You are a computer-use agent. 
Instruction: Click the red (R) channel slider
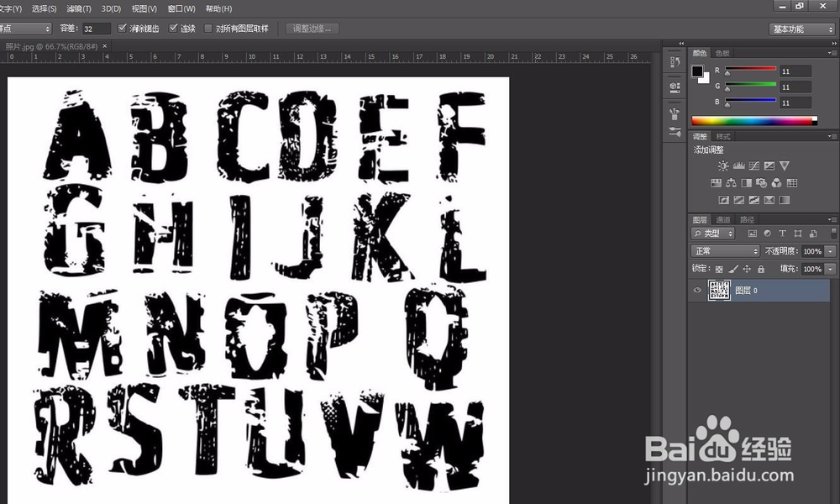tap(750, 71)
